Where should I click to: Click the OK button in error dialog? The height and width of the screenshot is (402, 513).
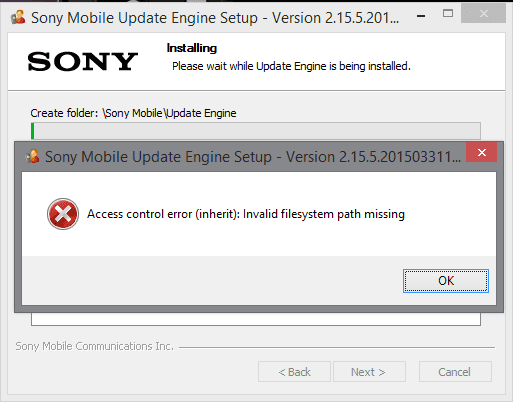tap(446, 281)
